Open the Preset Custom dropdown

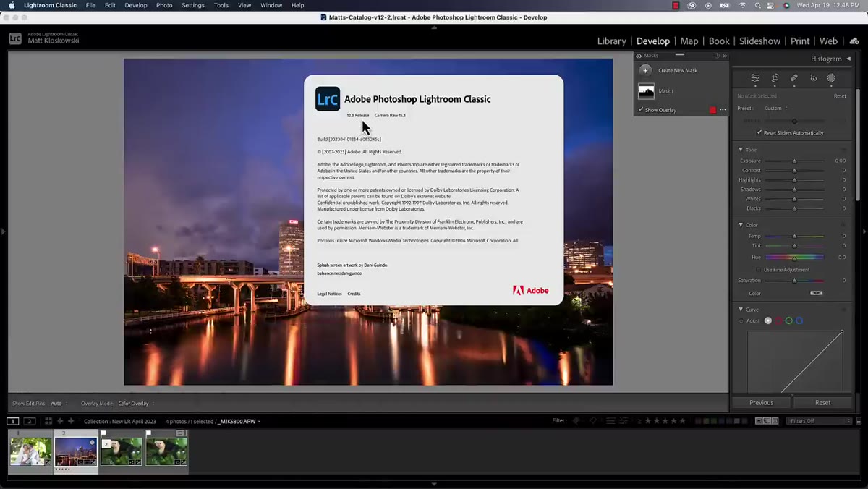775,109
